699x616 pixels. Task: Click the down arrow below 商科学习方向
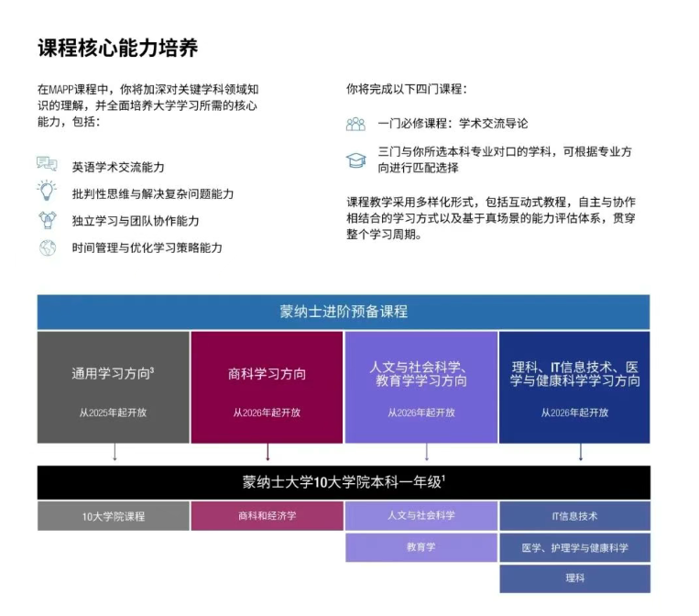[x=268, y=453]
